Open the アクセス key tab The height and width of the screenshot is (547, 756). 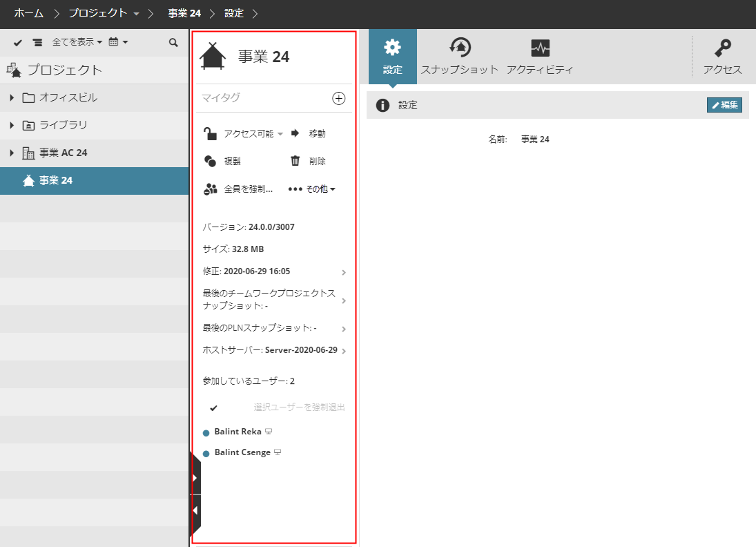(722, 57)
